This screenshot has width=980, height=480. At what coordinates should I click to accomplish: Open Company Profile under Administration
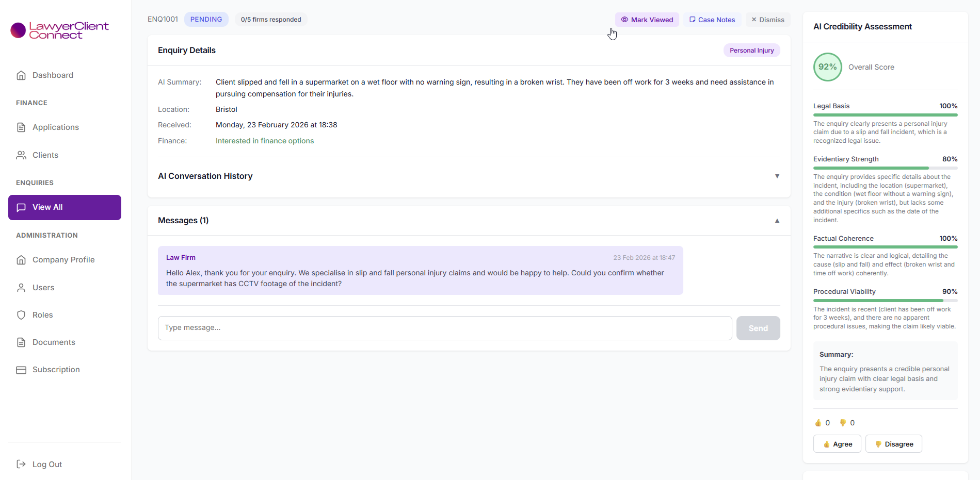(x=63, y=259)
